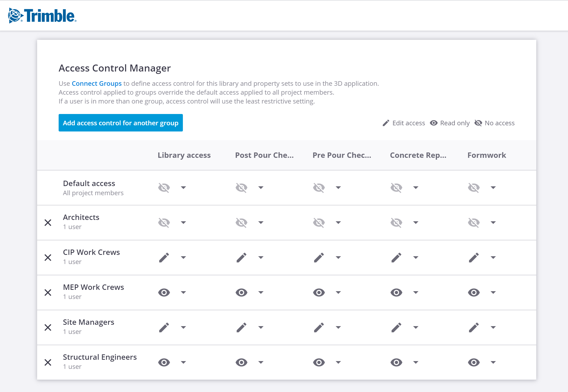Select the Library access column header
This screenshot has width=568, height=392.
pyautogui.click(x=184, y=155)
